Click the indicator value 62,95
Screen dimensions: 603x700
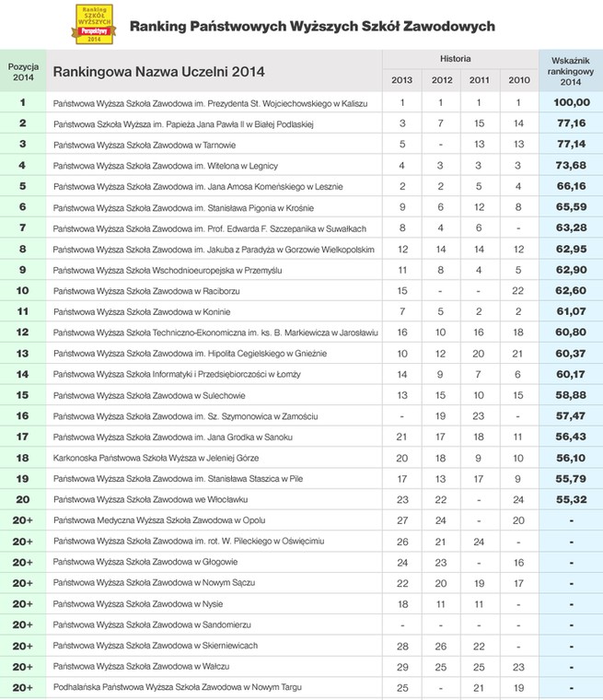tap(572, 249)
